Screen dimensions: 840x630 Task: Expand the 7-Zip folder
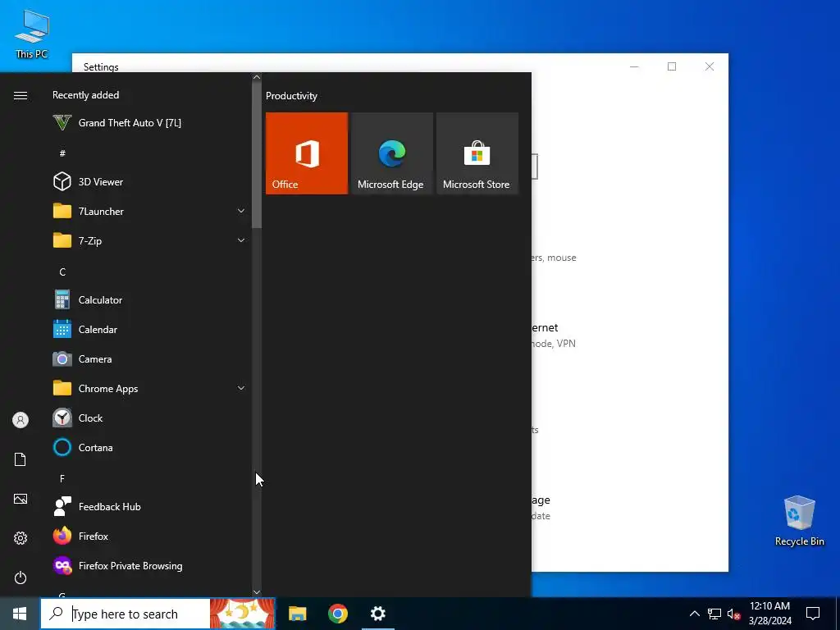pyautogui.click(x=150, y=240)
